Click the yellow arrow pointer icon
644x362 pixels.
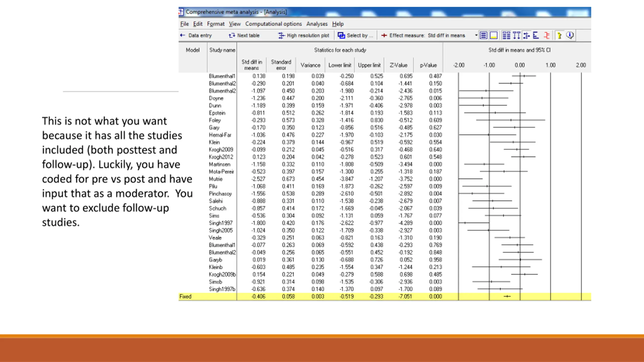[x=559, y=35]
